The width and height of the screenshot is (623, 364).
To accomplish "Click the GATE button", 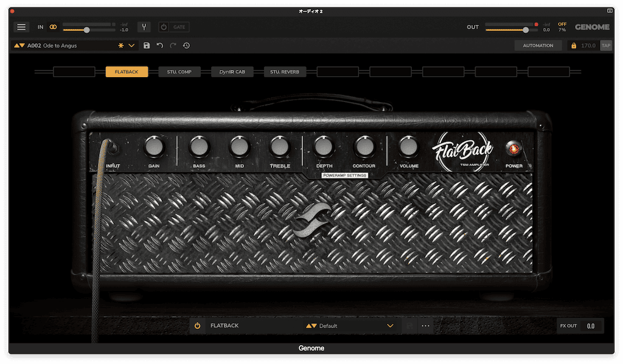I will coord(179,27).
